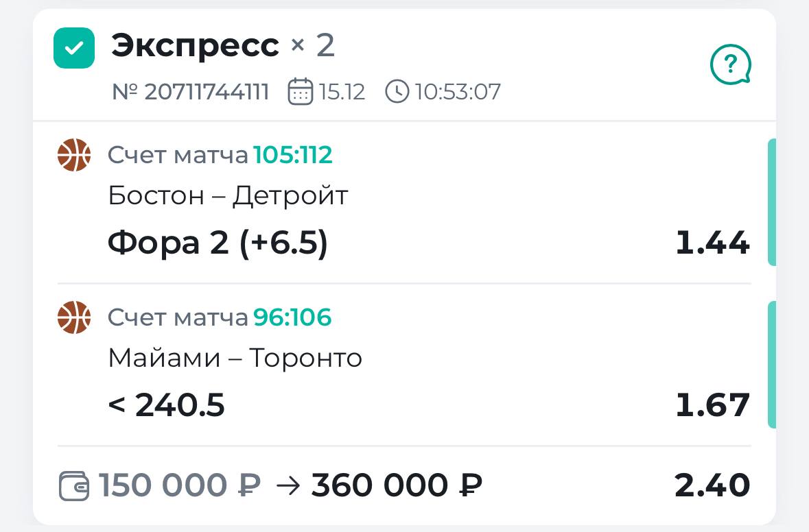Click the 1.44 odds value
This screenshot has height=532, width=809.
[x=712, y=243]
